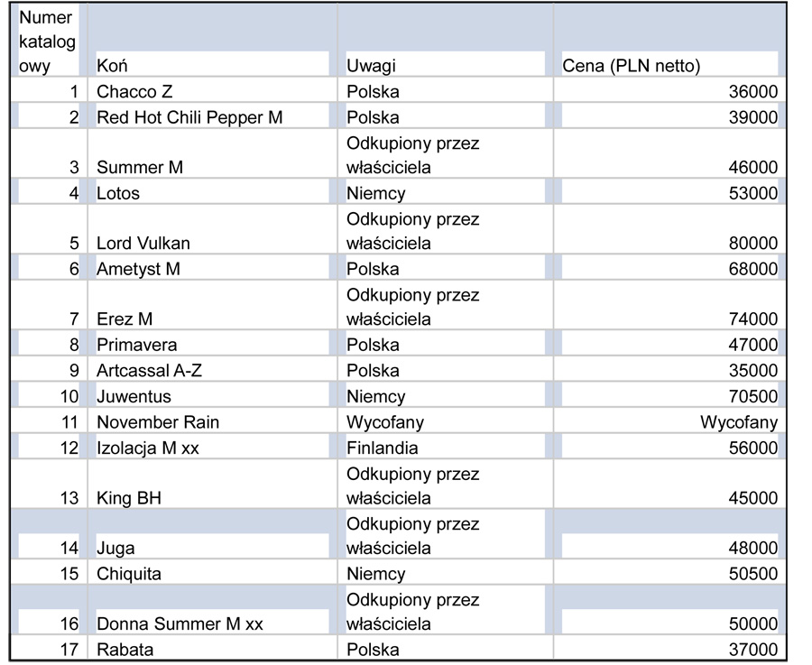Select the 'King BH' horse cell

129,498
